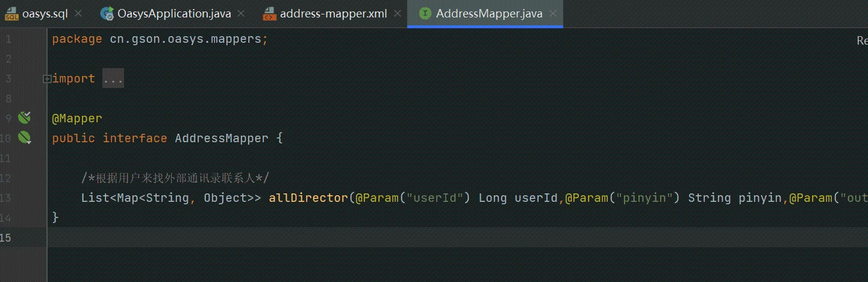This screenshot has height=282, width=868.
Task: Click the collapsed import ellipsis placeholder
Action: pos(113,78)
